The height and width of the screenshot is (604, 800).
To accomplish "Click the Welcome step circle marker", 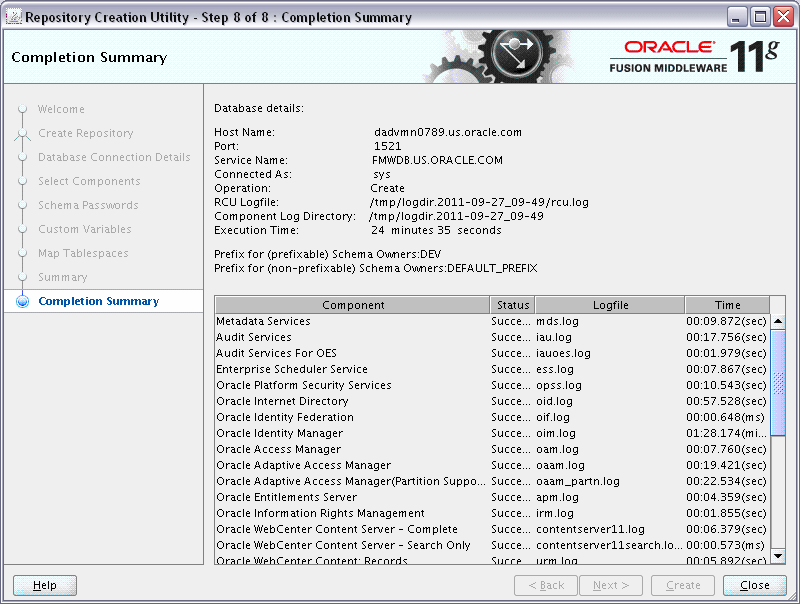I will (22, 110).
